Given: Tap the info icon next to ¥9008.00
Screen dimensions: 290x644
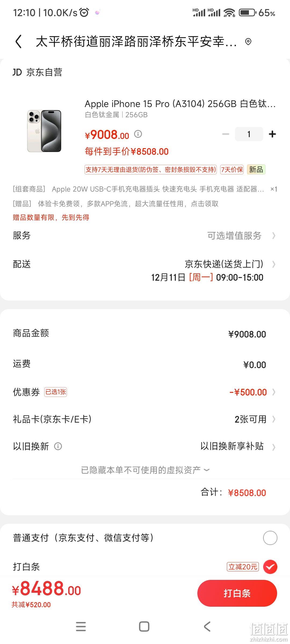Looking at the screenshot, I should (x=138, y=134).
